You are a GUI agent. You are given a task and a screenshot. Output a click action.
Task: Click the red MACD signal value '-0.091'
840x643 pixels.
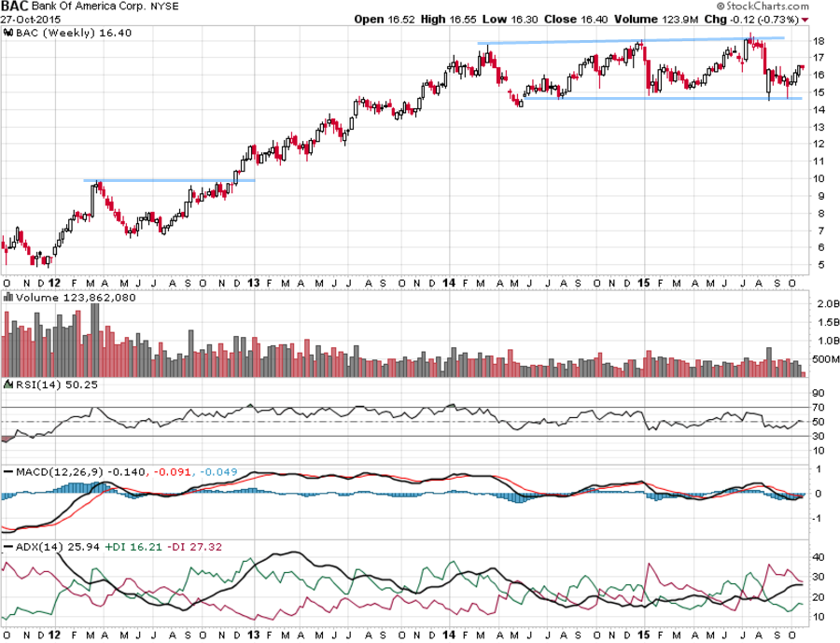tap(173, 472)
